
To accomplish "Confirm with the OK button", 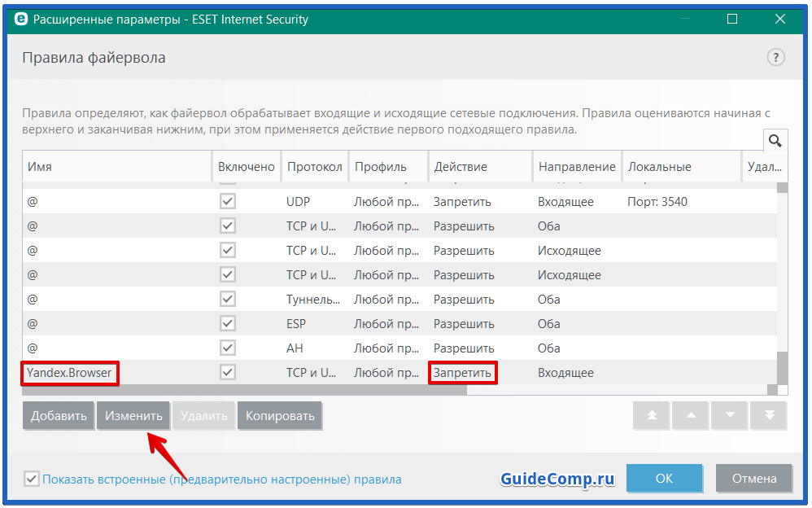I will pos(664,478).
